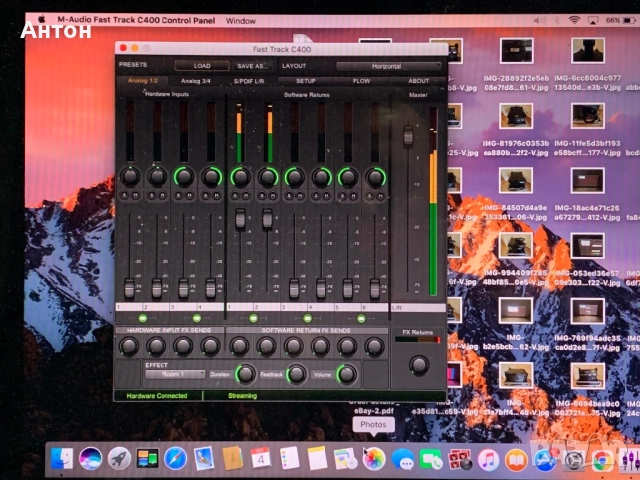The height and width of the screenshot is (480, 640).
Task: Toggle stereo link for software returns 3/4
Action: (x=307, y=318)
